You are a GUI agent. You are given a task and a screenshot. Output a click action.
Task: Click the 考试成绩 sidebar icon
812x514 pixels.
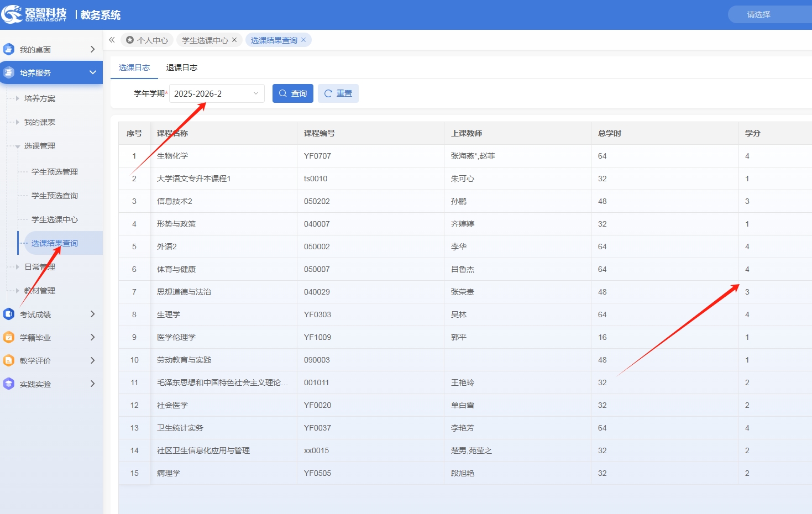click(x=9, y=314)
